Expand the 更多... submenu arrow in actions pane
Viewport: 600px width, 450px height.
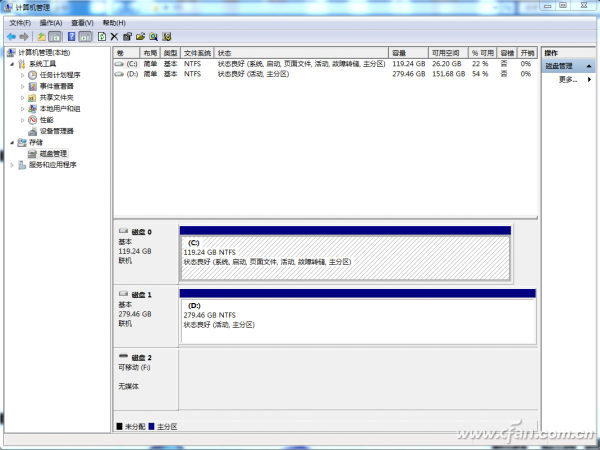point(589,80)
